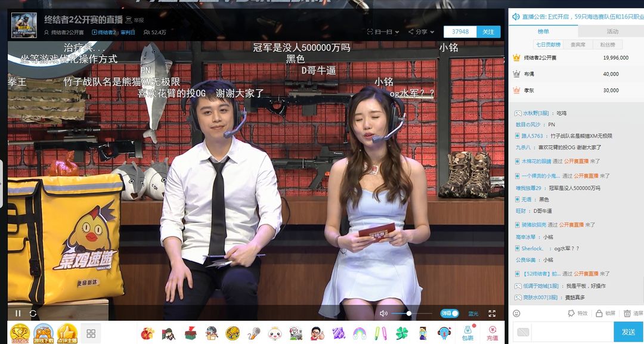644x344 pixels.
Task: Open the emoji picker smiley icon
Action: [516, 313]
